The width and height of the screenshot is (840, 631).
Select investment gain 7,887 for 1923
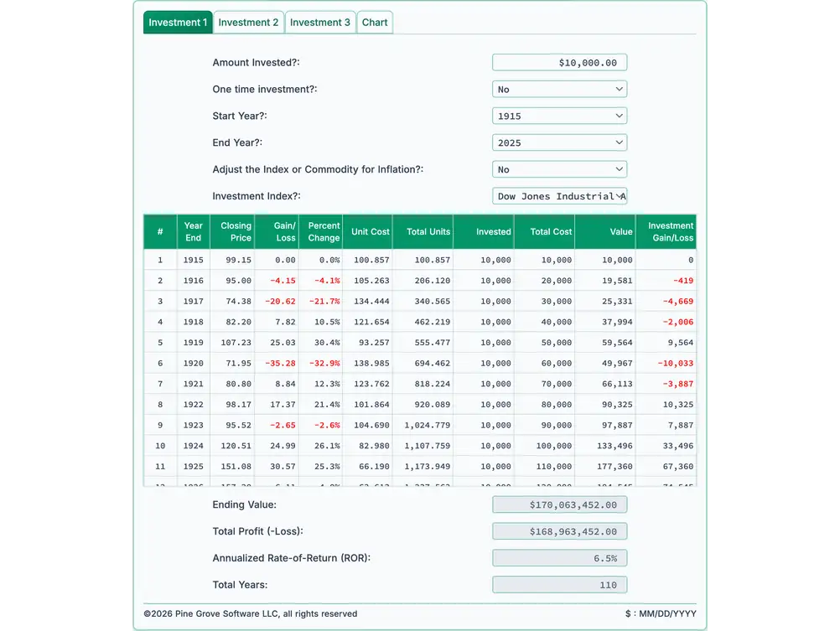666,426
